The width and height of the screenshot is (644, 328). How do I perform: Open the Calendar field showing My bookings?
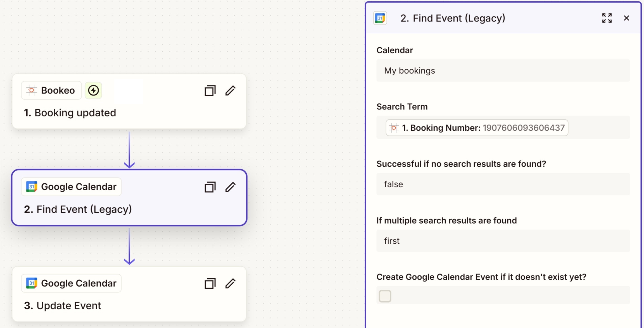click(x=503, y=71)
